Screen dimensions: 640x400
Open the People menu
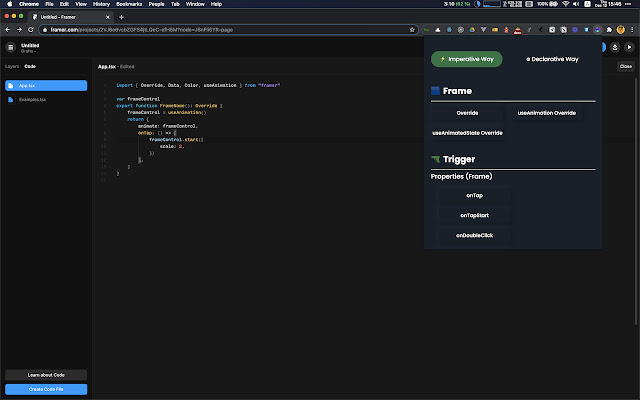pos(156,4)
